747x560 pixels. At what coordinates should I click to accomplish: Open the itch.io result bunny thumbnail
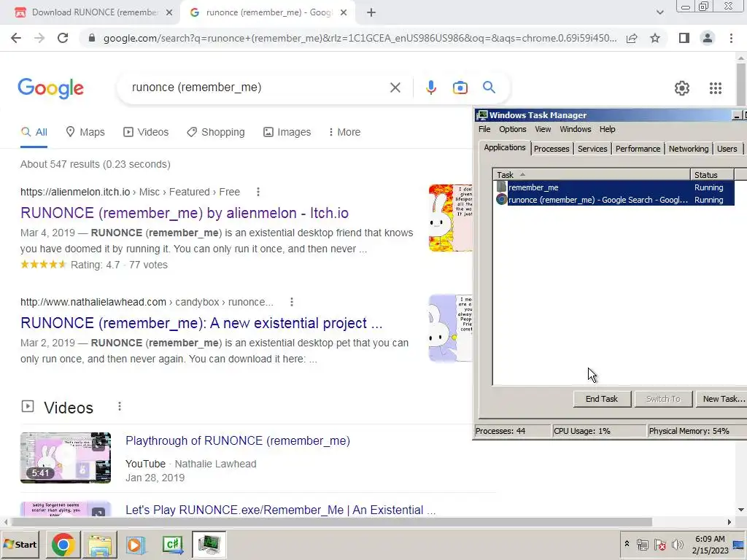coord(451,218)
